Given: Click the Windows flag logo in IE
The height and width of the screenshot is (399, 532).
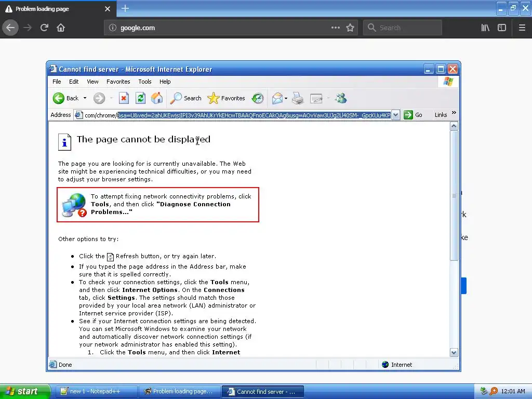Looking at the screenshot, I should (x=448, y=82).
